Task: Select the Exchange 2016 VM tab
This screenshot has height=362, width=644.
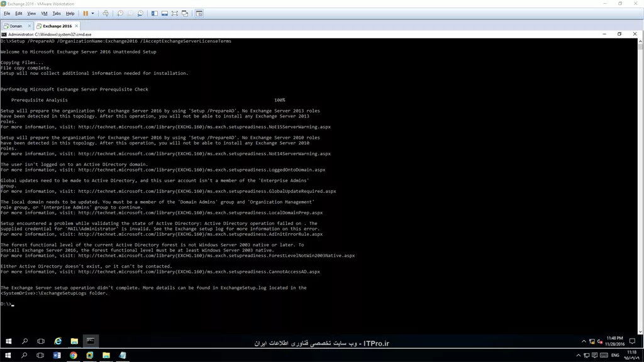Action: [x=57, y=26]
